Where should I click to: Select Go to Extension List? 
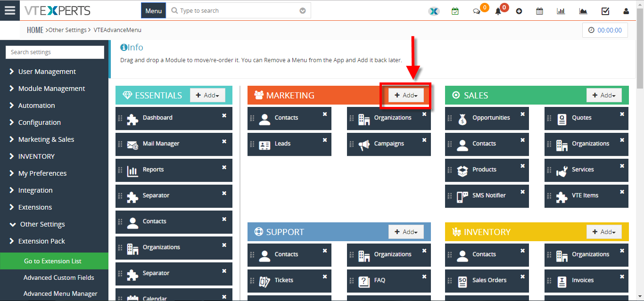pyautogui.click(x=54, y=261)
